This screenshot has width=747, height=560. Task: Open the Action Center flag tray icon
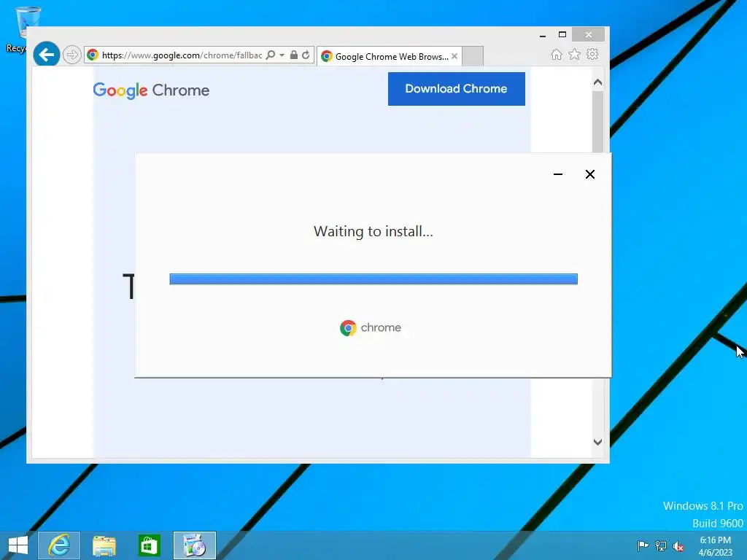643,545
